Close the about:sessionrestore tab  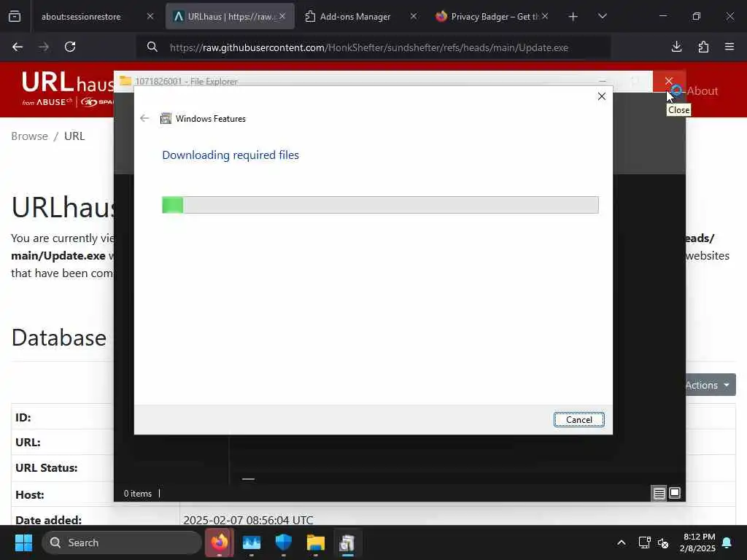point(150,16)
